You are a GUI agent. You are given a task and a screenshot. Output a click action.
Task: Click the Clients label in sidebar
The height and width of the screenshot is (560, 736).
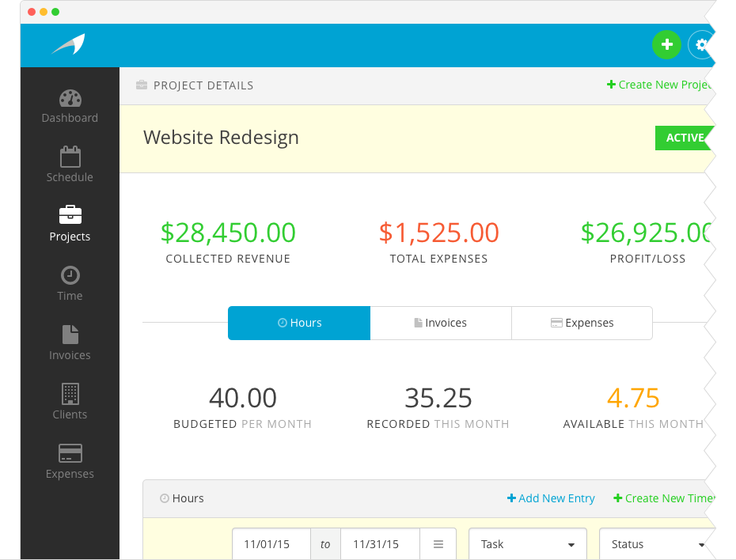70,414
